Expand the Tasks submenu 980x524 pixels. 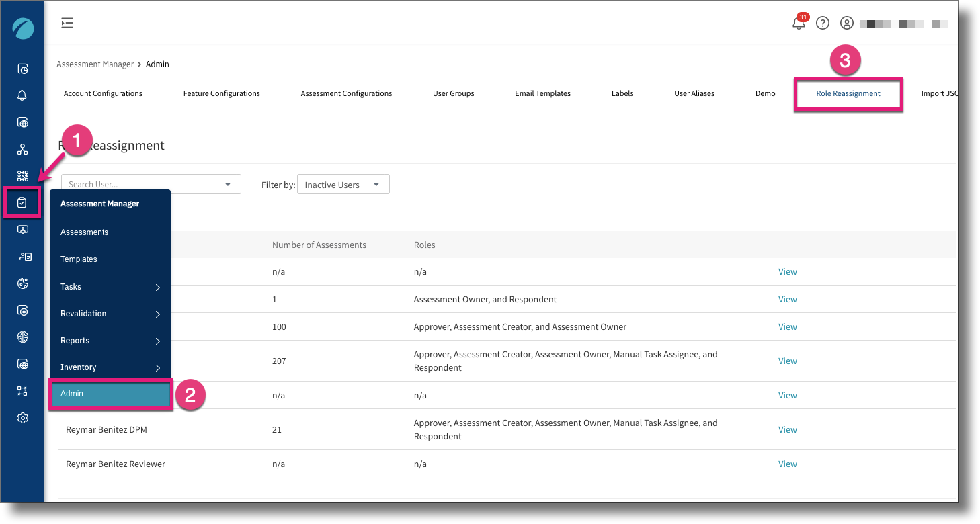158,287
